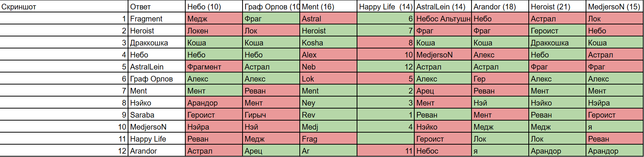
Task: Click the 'Арандор' cell in Небо column
Action: (x=214, y=103)
